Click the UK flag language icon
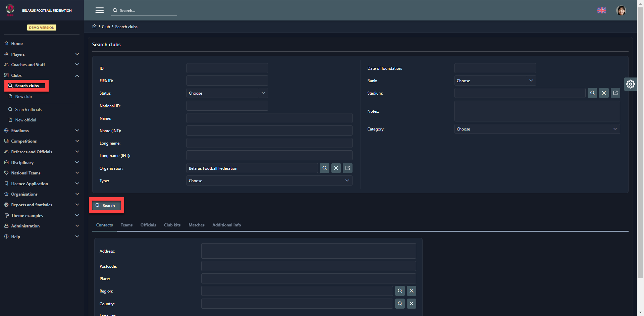The width and height of the screenshot is (644, 316). pos(602,10)
